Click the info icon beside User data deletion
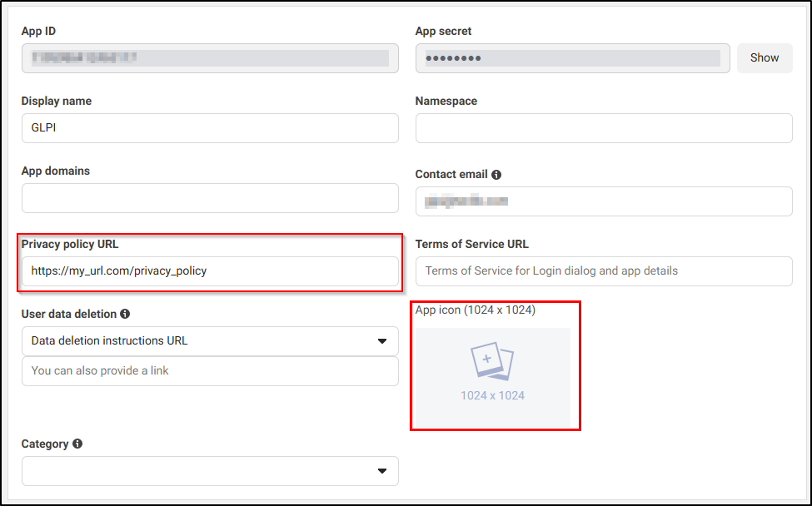This screenshot has width=812, height=506. click(x=125, y=314)
